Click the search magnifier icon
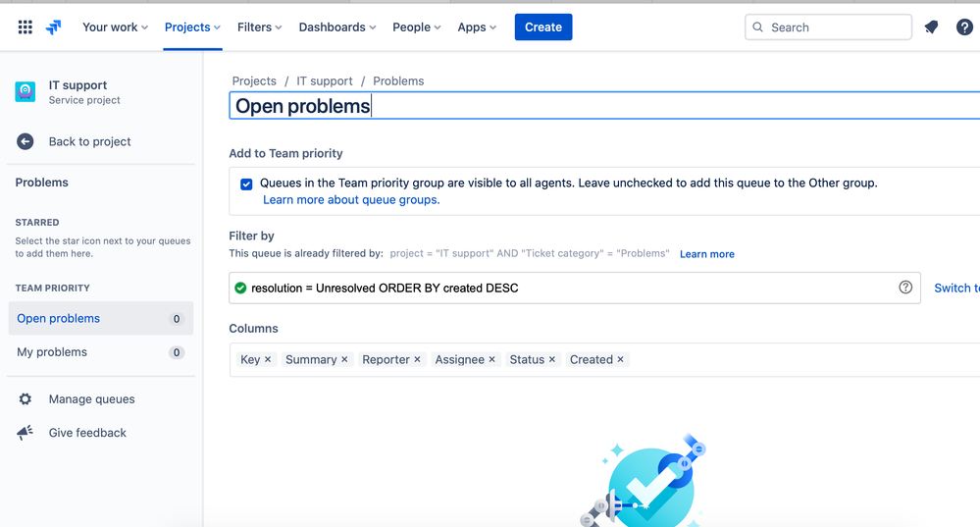Screen dimensions: 980x527 [757, 26]
